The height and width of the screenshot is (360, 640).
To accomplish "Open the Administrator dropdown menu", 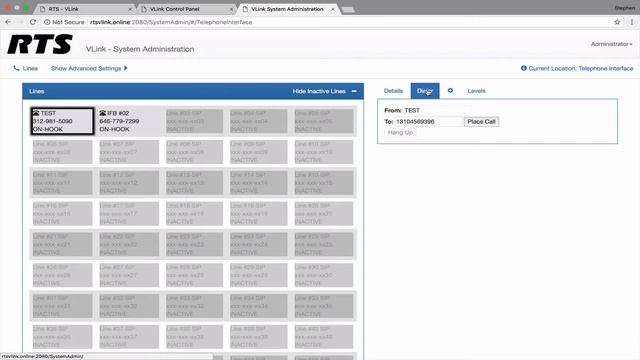I will pyautogui.click(x=611, y=44).
